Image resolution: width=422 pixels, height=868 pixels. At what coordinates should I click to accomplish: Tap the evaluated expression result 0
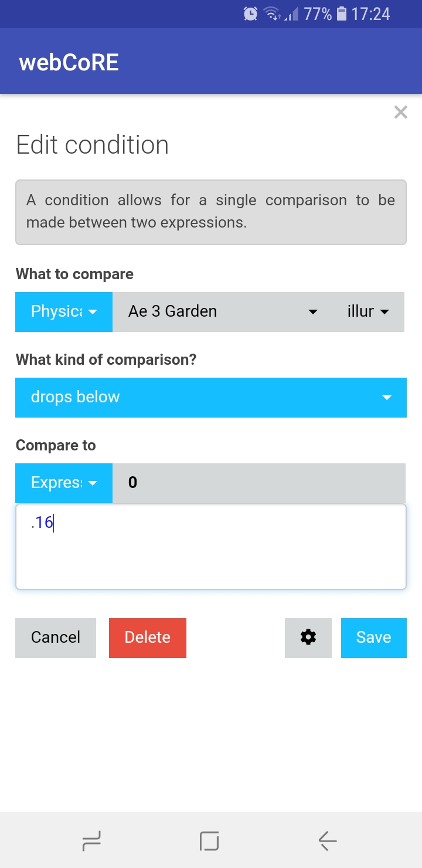click(x=132, y=483)
